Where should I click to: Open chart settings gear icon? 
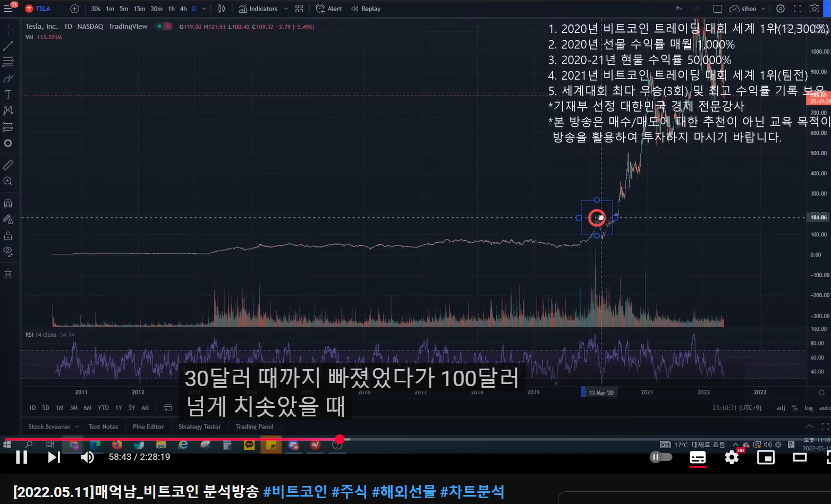[780, 8]
